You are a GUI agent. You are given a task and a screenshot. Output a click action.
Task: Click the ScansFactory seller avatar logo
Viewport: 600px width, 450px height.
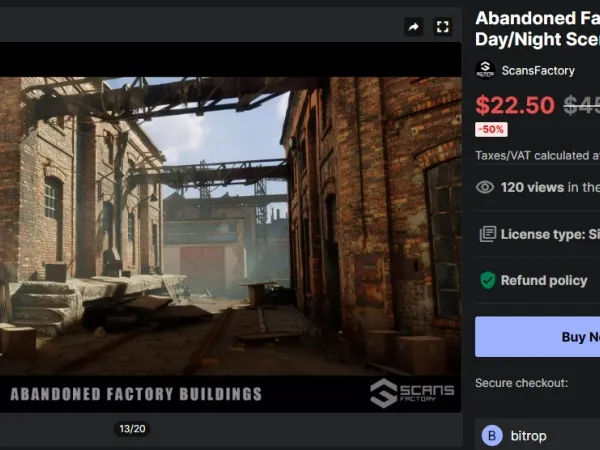(485, 70)
